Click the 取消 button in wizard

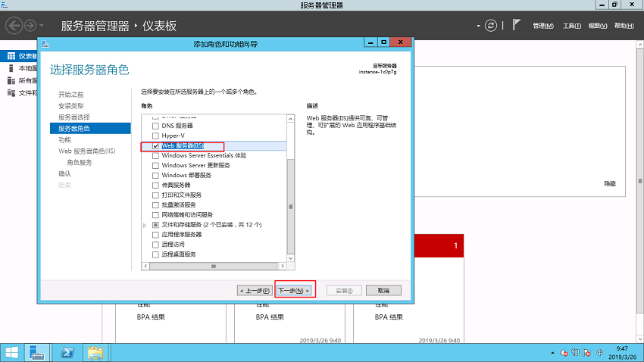(383, 291)
